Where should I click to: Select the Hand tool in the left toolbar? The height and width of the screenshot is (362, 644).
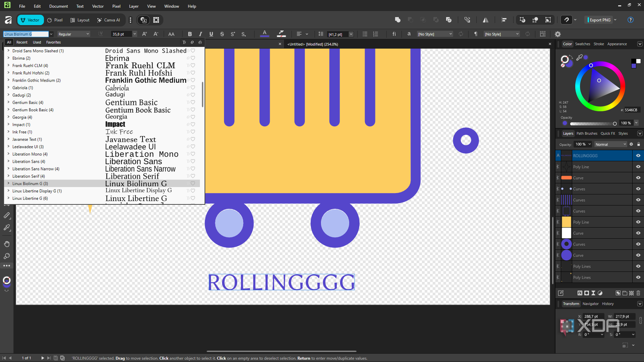(x=7, y=244)
